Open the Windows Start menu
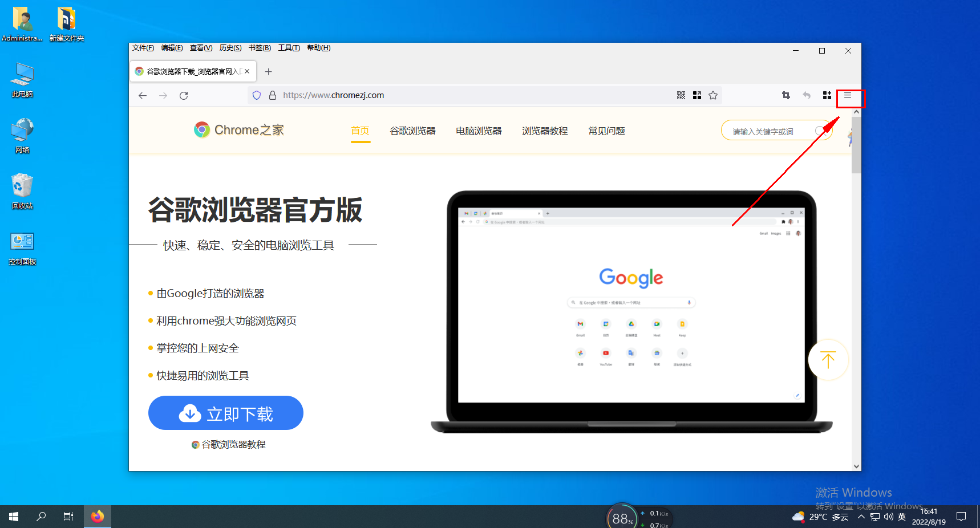Screen dimensions: 980x528 [14, 517]
